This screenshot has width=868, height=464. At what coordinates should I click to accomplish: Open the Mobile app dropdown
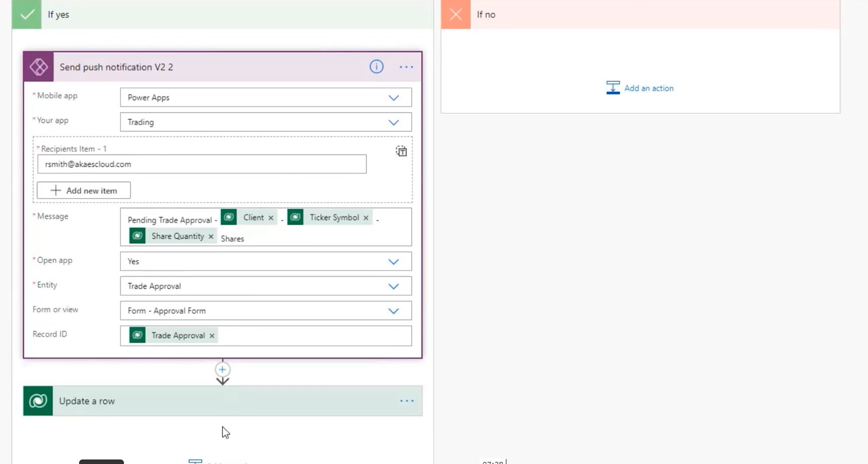[x=393, y=97]
